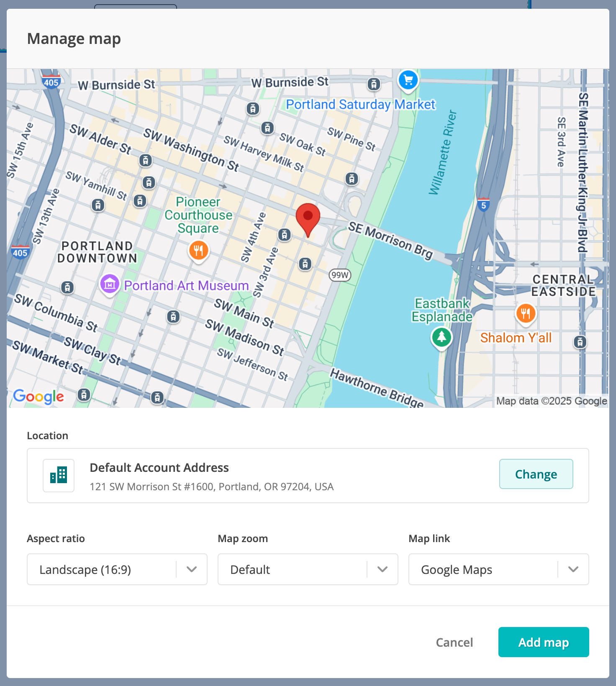Image resolution: width=616 pixels, height=686 pixels.
Task: Open the Map link dropdown
Action: pyautogui.click(x=498, y=569)
